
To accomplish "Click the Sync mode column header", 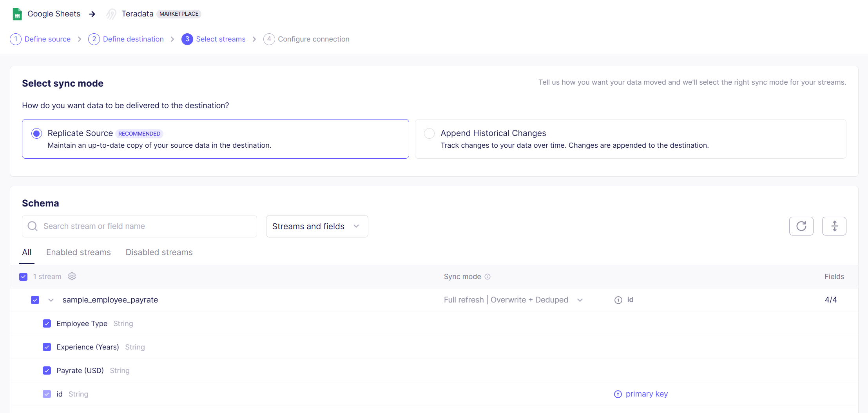I will coord(462,277).
